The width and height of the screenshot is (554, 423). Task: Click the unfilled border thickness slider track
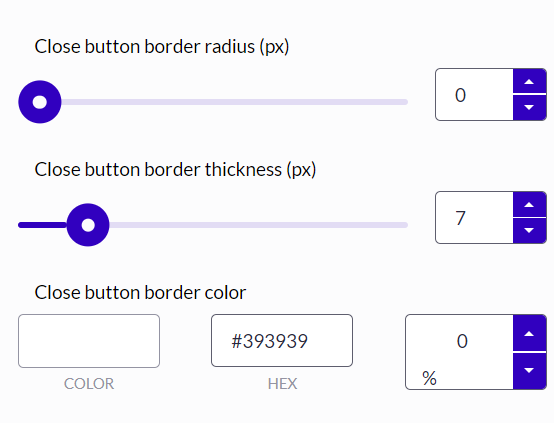(x=259, y=225)
